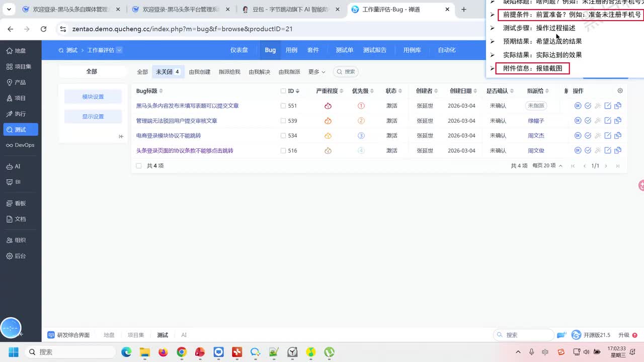Click the 显示设置 button
The height and width of the screenshot is (362, 644).
[x=93, y=117]
